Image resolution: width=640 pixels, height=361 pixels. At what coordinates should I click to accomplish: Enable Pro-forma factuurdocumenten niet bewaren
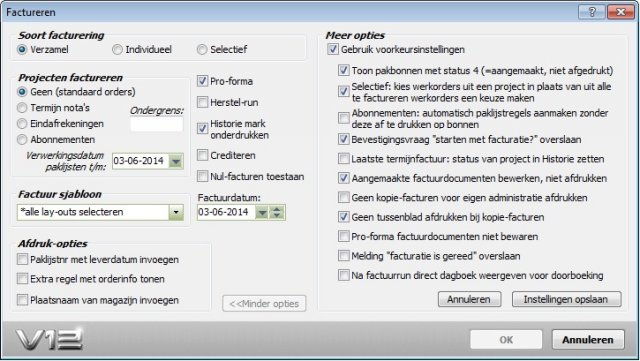(x=344, y=236)
